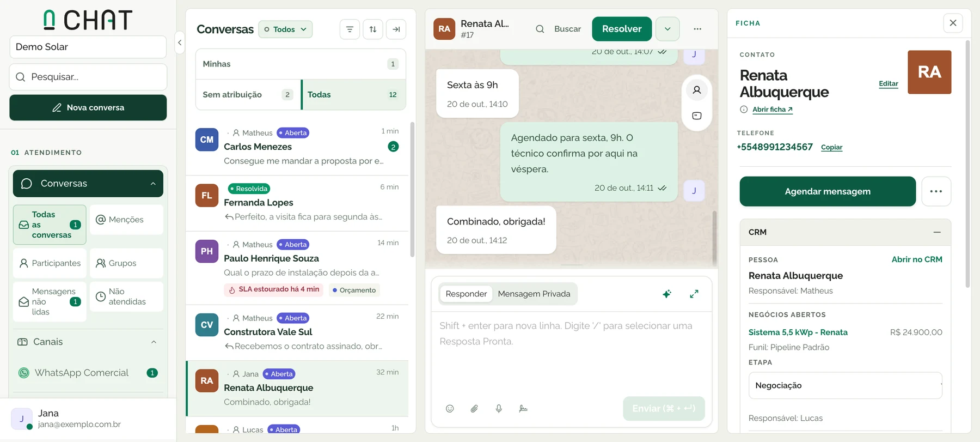Insert signature with the pen icon
980x442 pixels.
click(x=523, y=409)
